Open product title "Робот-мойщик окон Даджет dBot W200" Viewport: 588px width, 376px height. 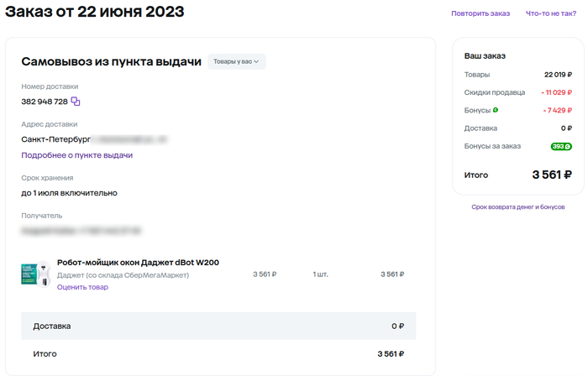click(138, 263)
